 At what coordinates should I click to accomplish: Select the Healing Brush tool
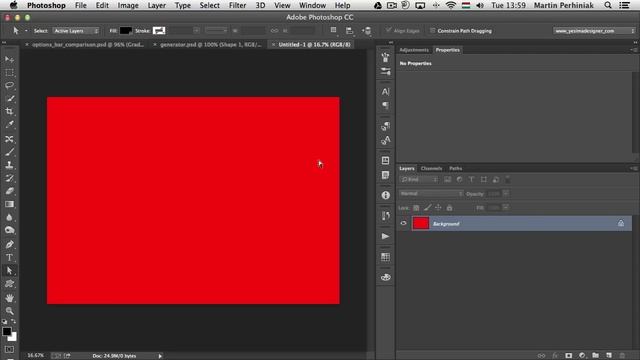9,139
